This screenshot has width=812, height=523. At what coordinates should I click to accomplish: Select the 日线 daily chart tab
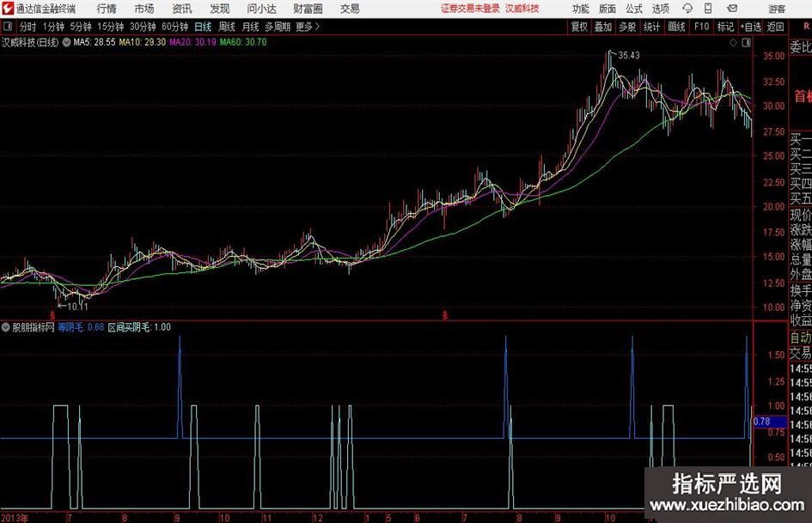point(203,27)
